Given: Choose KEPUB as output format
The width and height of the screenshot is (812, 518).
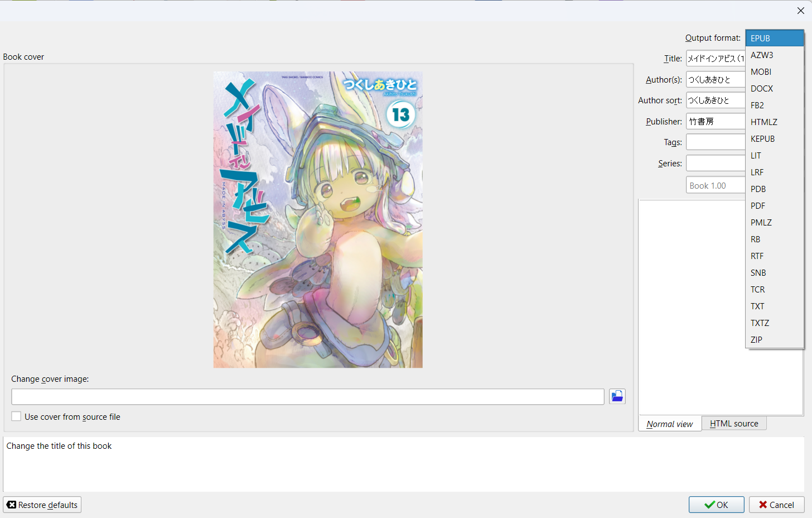Looking at the screenshot, I should [x=775, y=138].
